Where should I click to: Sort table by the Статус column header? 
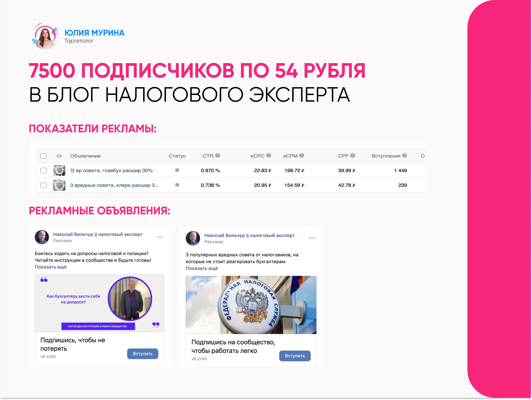(177, 156)
